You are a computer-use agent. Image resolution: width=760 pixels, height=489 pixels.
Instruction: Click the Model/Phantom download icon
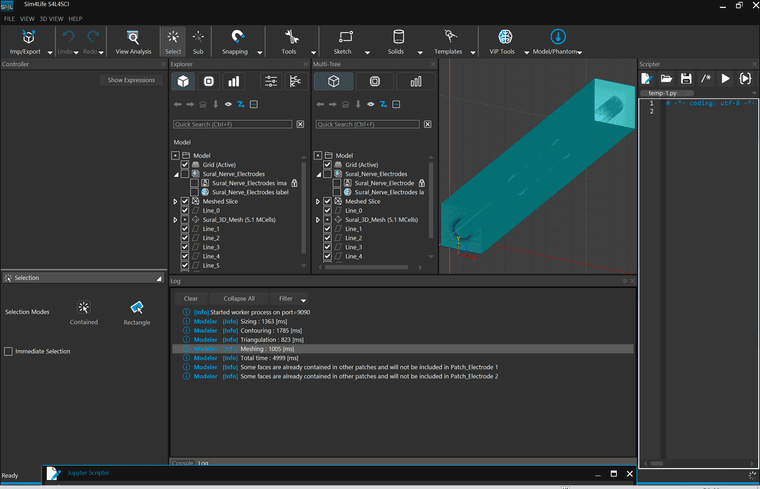(x=558, y=37)
